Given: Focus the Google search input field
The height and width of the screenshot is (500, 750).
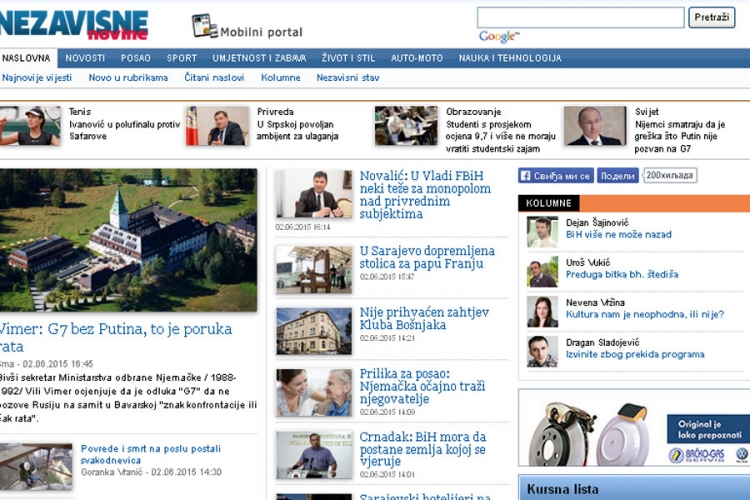Looking at the screenshot, I should (581, 18).
